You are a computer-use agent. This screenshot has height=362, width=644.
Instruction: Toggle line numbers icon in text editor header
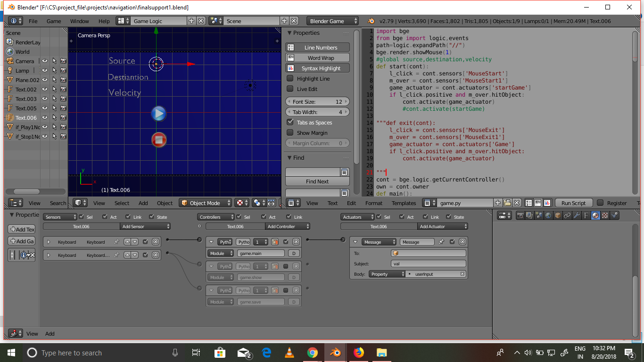(529, 203)
